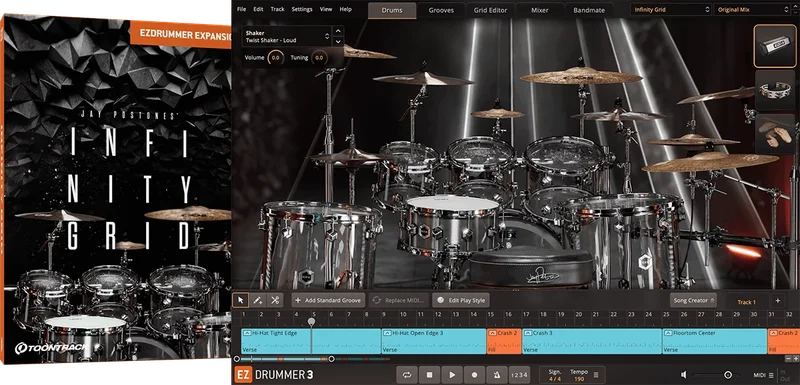The image size is (800, 385).
Task: Toggle the 1234 count-in button
Action: [519, 375]
